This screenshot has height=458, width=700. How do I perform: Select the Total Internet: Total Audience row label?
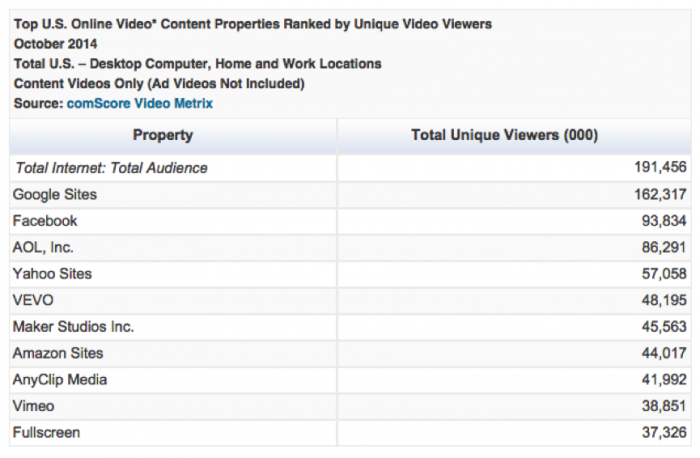(x=112, y=168)
